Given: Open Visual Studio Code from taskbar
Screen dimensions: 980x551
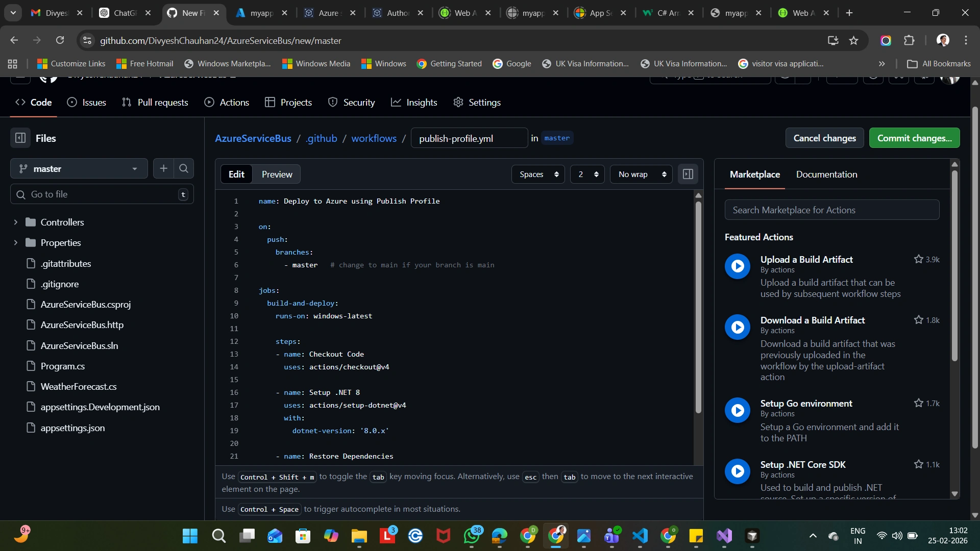Looking at the screenshot, I should 640,536.
